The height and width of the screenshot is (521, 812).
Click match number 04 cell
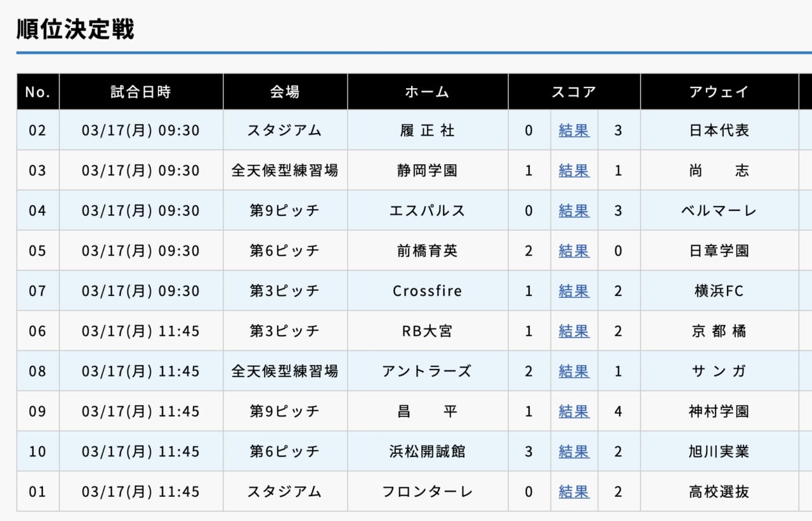38,210
